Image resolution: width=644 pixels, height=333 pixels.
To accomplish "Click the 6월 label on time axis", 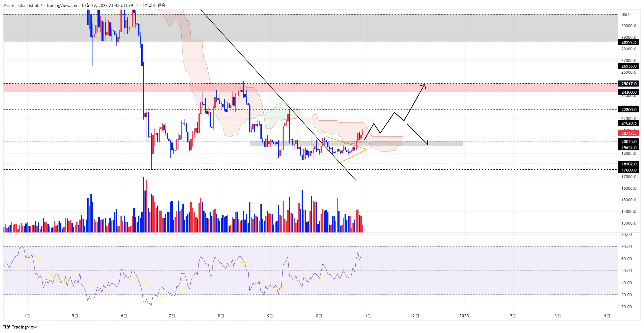I will 124,316.
